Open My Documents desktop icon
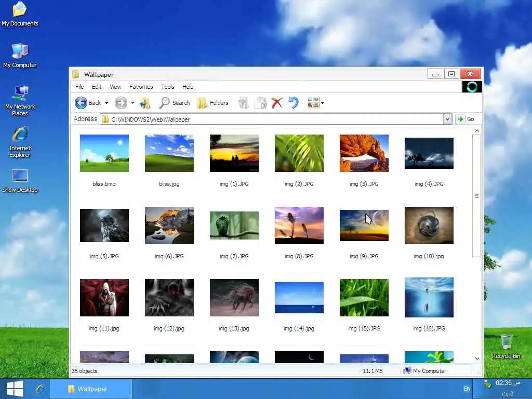 coord(20,14)
